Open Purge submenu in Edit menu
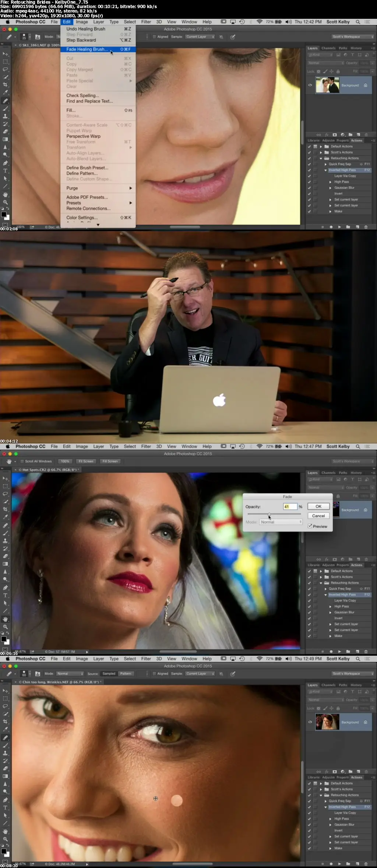 tap(98, 188)
